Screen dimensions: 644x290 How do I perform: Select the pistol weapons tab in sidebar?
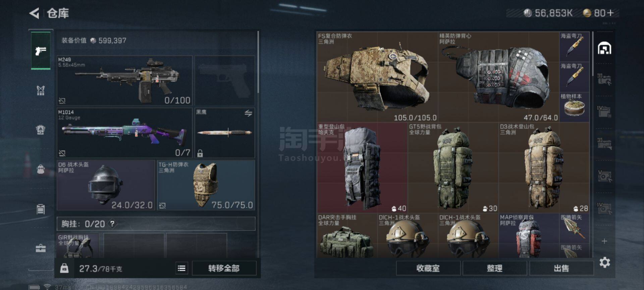point(41,51)
